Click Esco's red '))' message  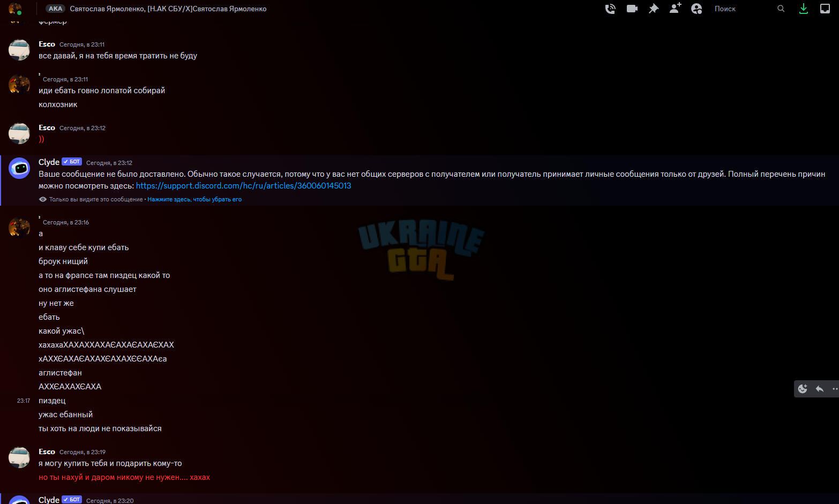[x=41, y=139]
